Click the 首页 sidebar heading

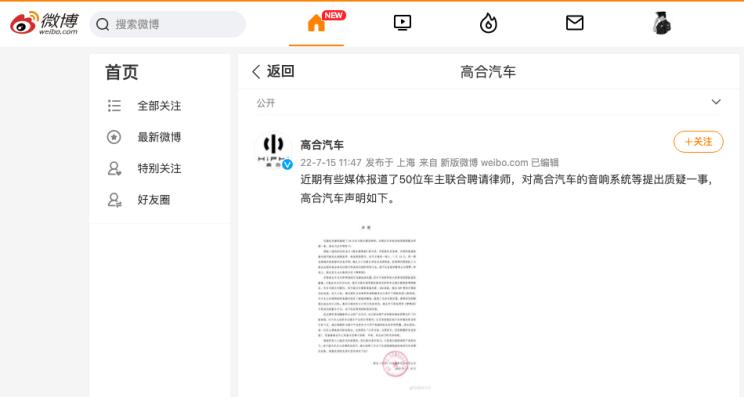pos(121,72)
